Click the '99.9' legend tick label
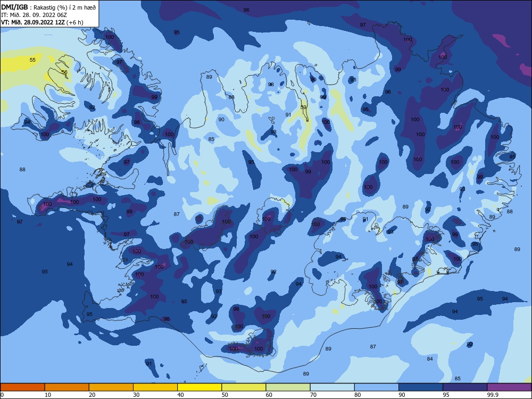This screenshot has width=532, height=399. click(492, 395)
